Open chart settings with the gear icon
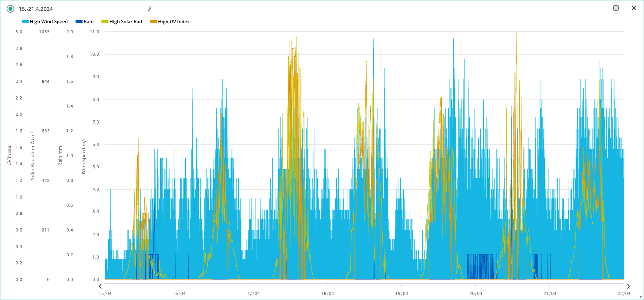The width and height of the screenshot is (644, 300). point(616,8)
